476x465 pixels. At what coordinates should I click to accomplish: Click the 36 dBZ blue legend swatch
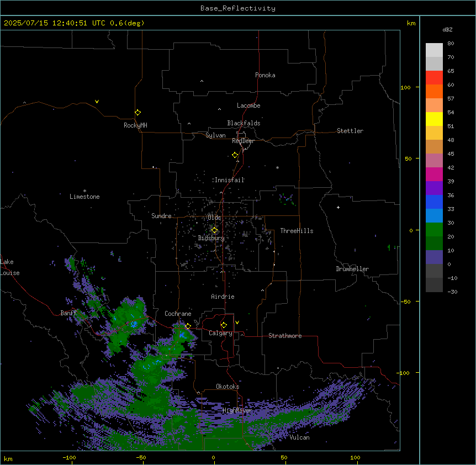[x=434, y=202]
